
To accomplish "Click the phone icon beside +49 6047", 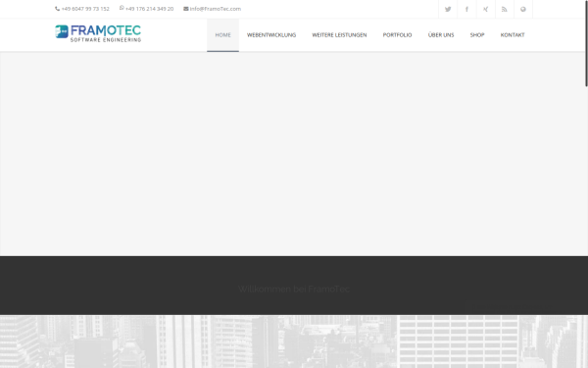I will [x=58, y=9].
